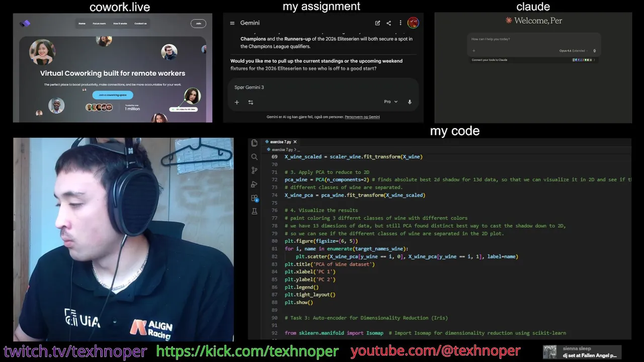Open Run and Debug view
Image resolution: width=644 pixels, height=362 pixels.
coord(254,184)
